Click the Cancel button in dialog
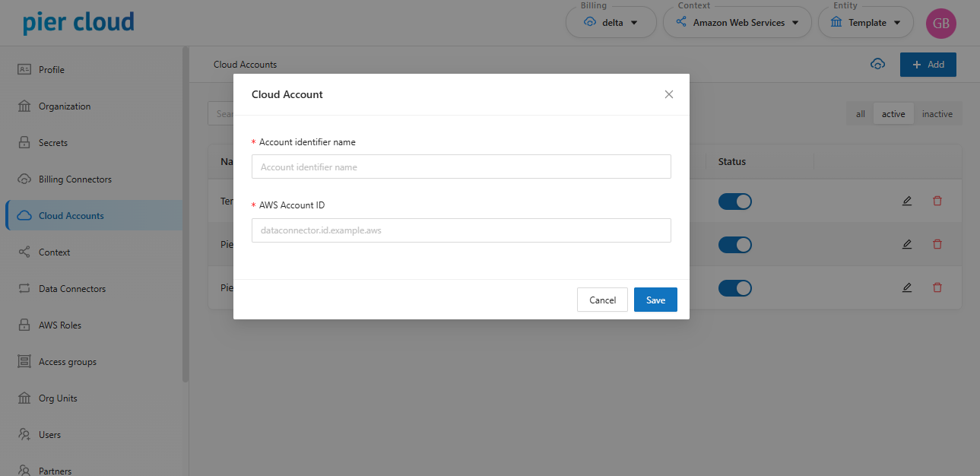The width and height of the screenshot is (980, 476). (602, 300)
